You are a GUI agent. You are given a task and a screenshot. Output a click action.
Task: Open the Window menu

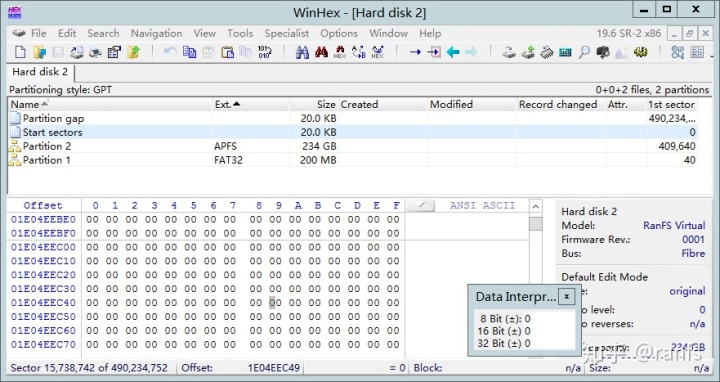point(388,33)
